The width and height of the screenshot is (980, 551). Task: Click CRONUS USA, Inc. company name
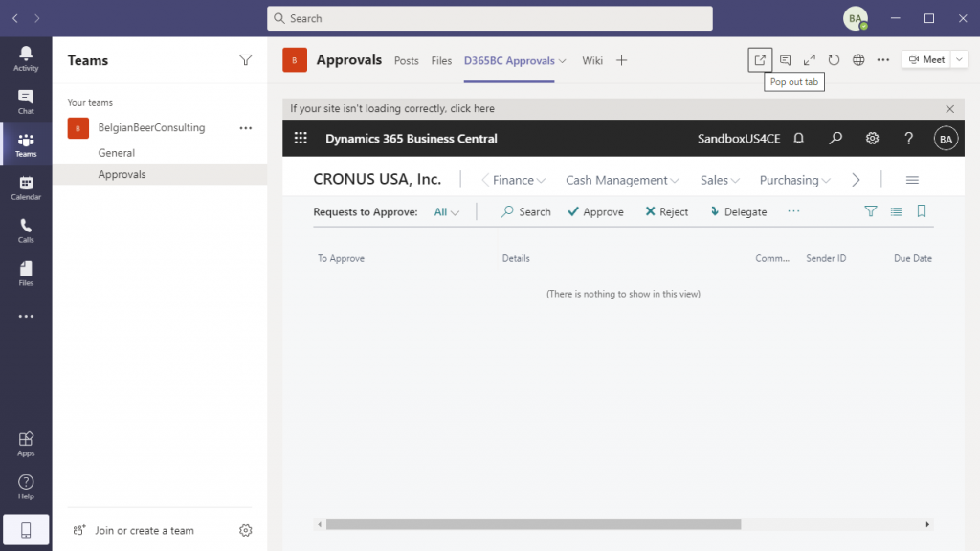[x=377, y=179]
